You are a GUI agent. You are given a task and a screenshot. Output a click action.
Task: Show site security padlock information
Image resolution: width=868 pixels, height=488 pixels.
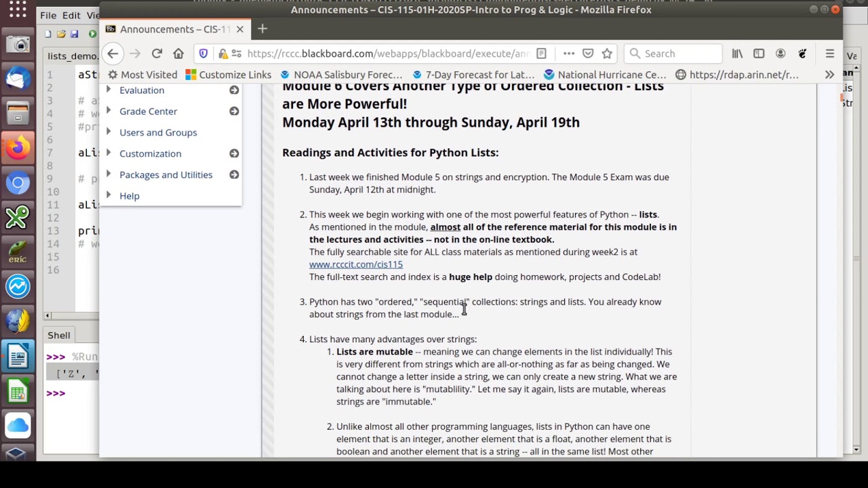tap(222, 54)
